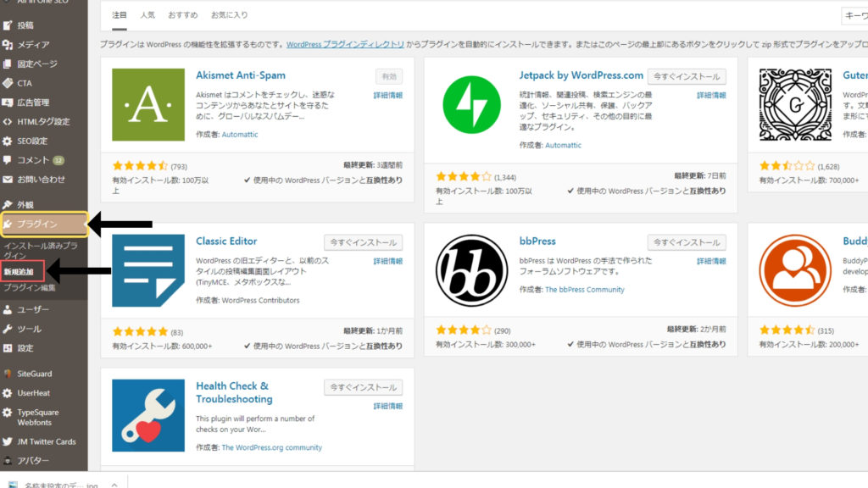The height and width of the screenshot is (488, 868).
Task: Click the アバター icon in sidebar
Action: pos(7,460)
